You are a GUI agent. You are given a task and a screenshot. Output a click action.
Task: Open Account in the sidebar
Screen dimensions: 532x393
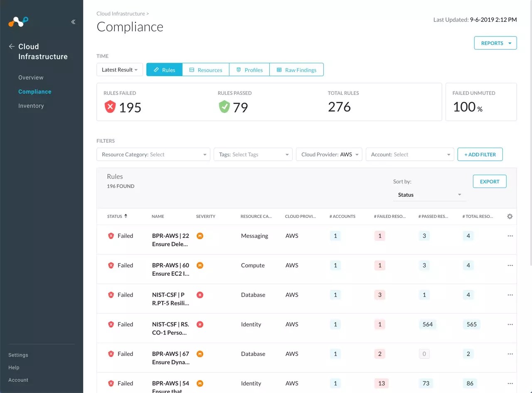(18, 380)
